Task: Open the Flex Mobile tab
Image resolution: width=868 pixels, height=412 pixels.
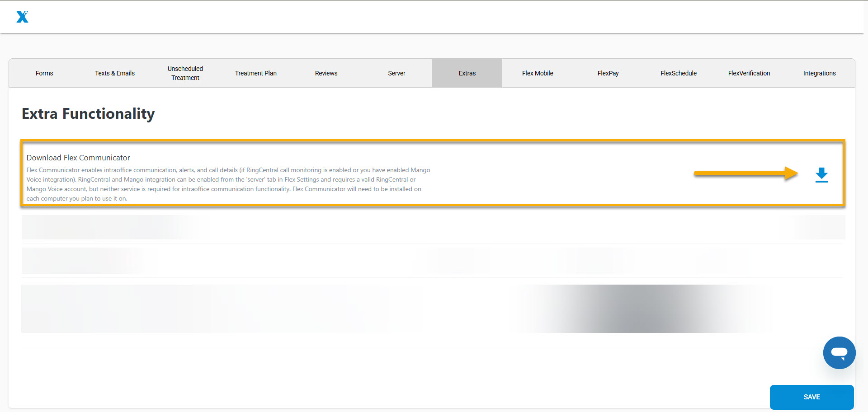Action: click(538, 73)
